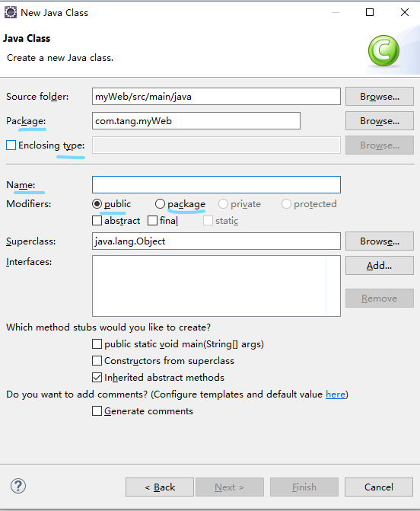Open the comment templates 'here' link
Image resolution: width=420 pixels, height=511 pixels.
click(336, 394)
